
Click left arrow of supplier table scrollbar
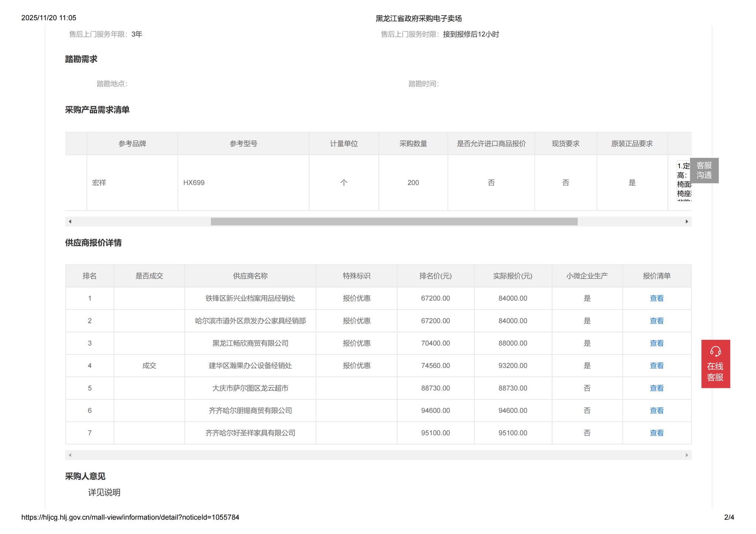pos(70,455)
